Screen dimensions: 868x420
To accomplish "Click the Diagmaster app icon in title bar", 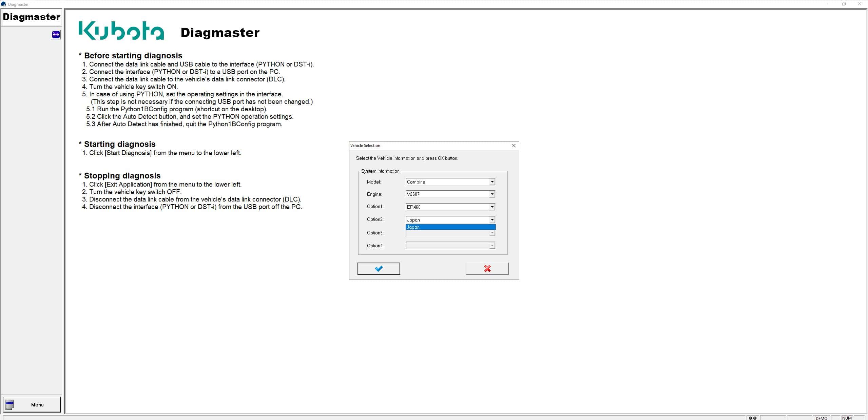I will (3, 4).
